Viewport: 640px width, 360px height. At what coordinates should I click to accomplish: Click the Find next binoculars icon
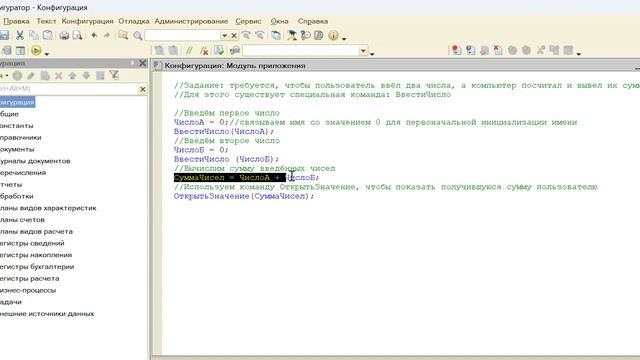246,36
